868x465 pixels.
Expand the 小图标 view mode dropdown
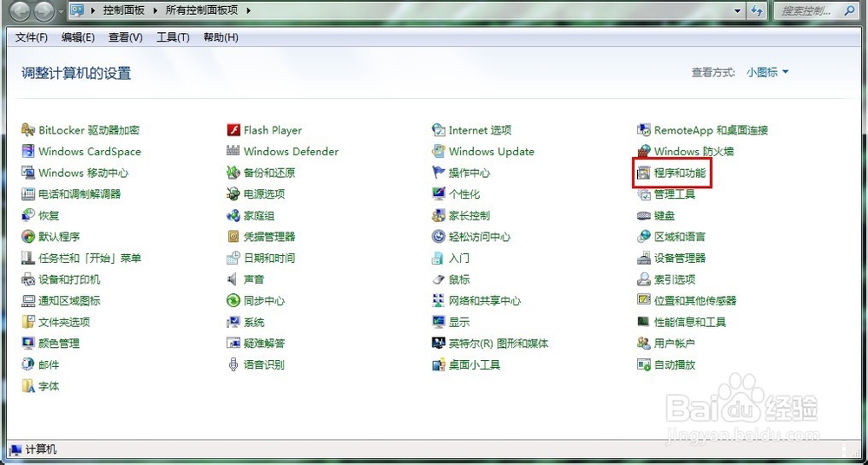coord(767,72)
